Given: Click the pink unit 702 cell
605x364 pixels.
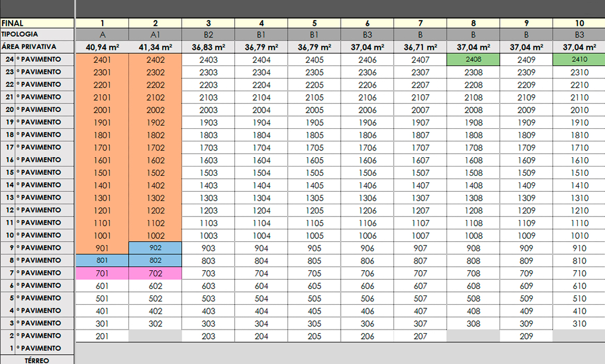Looking at the screenshot, I should (x=155, y=273).
